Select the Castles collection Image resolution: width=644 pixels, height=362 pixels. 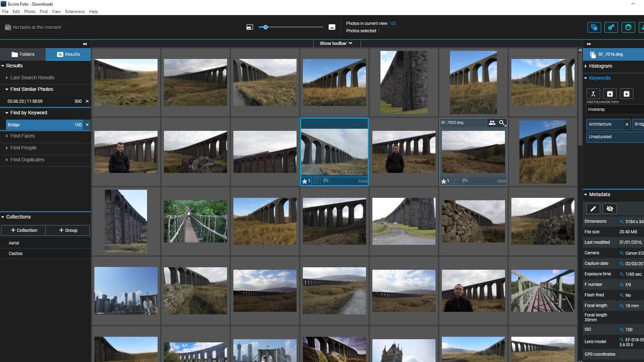coord(15,253)
